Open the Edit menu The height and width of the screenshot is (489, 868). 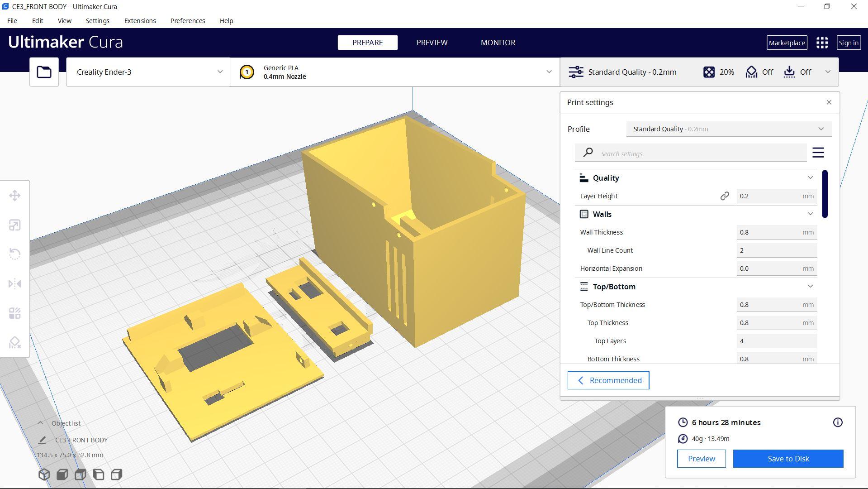tap(38, 21)
